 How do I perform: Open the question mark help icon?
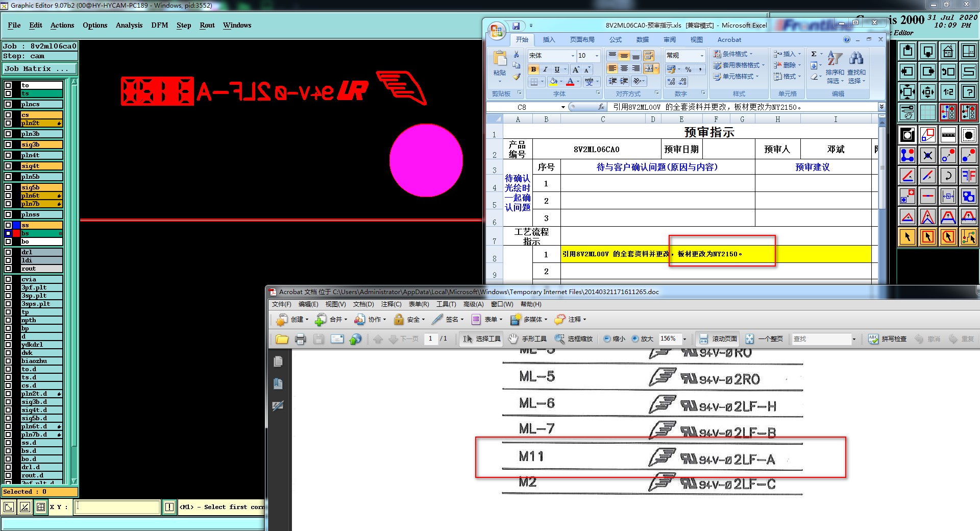(x=969, y=92)
